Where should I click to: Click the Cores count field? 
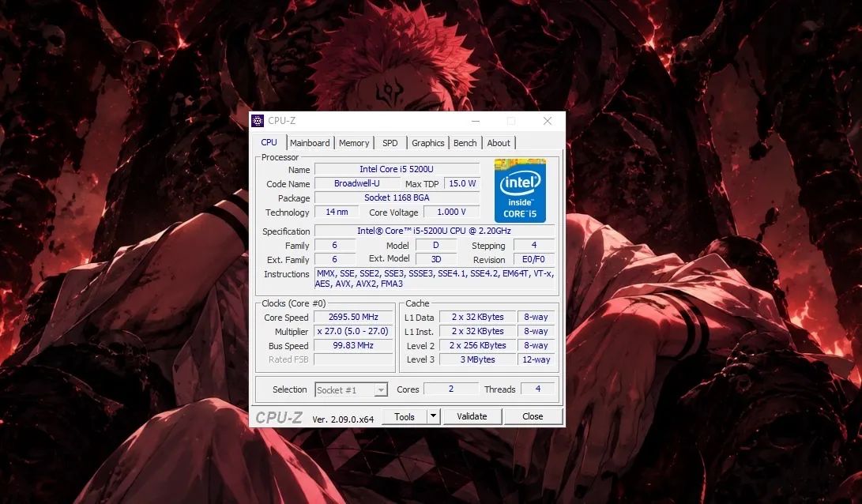[x=451, y=389]
